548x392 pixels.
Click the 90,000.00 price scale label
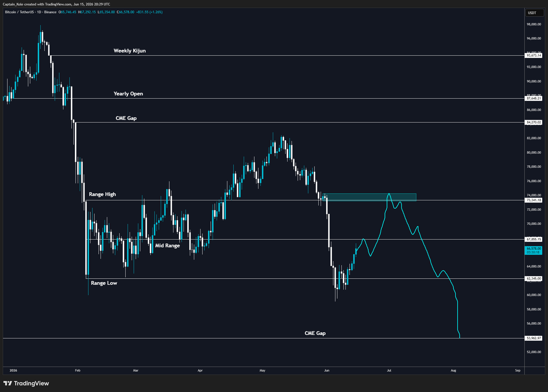(x=534, y=81)
